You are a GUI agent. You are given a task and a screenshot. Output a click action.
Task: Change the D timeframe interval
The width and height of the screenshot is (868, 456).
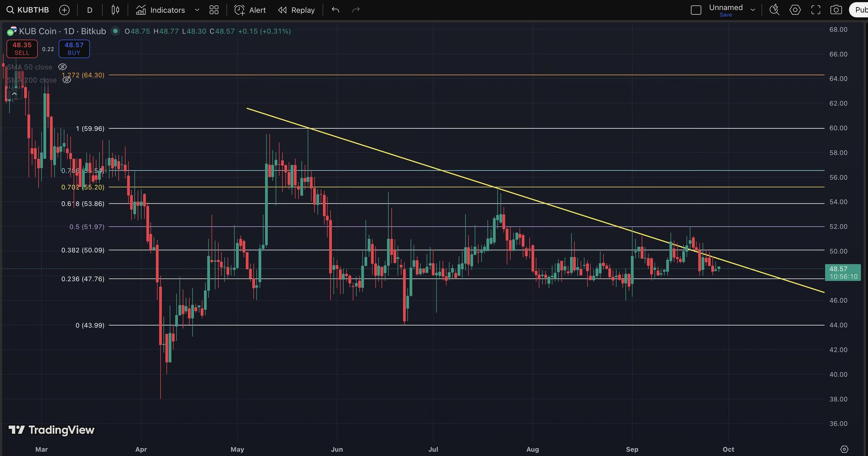(x=89, y=10)
